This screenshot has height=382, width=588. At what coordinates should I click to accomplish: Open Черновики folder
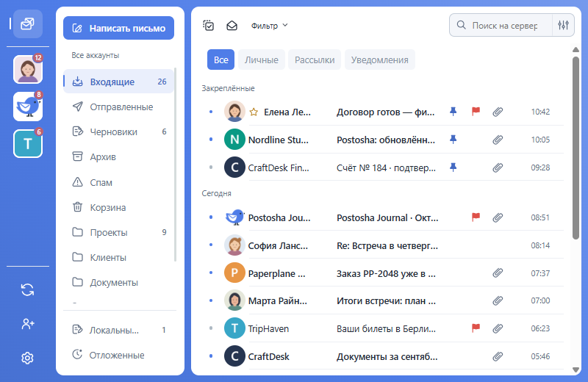click(x=118, y=131)
